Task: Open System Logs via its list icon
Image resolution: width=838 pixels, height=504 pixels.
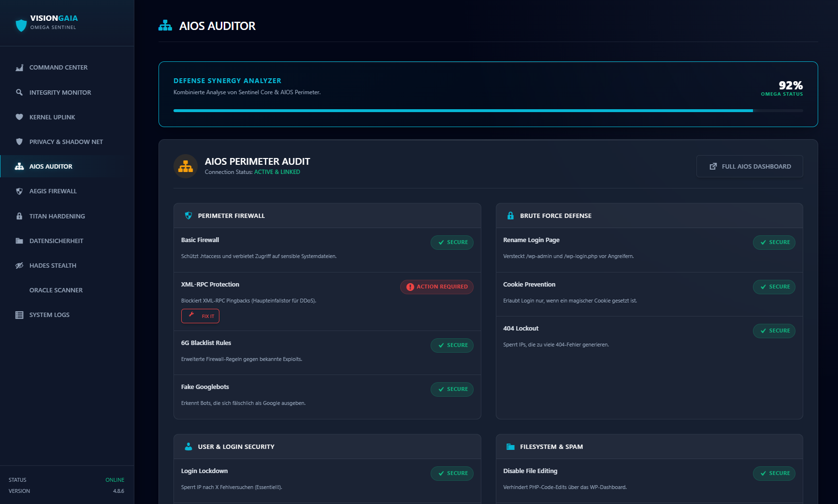Action: 19,315
